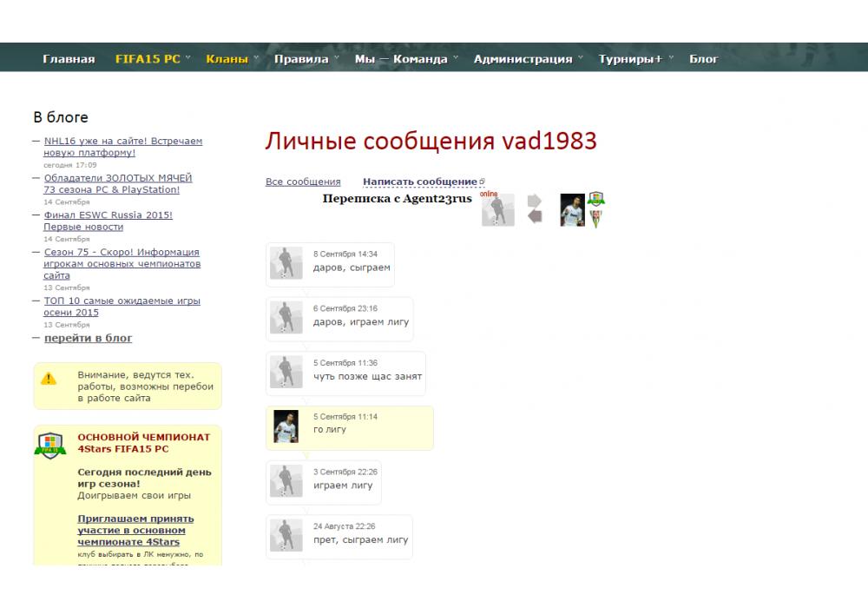Image resolution: width=868 pixels, height=608 pixels.
Task: Click FIFA 15 shield icon in championship box
Action: pyautogui.click(x=49, y=446)
